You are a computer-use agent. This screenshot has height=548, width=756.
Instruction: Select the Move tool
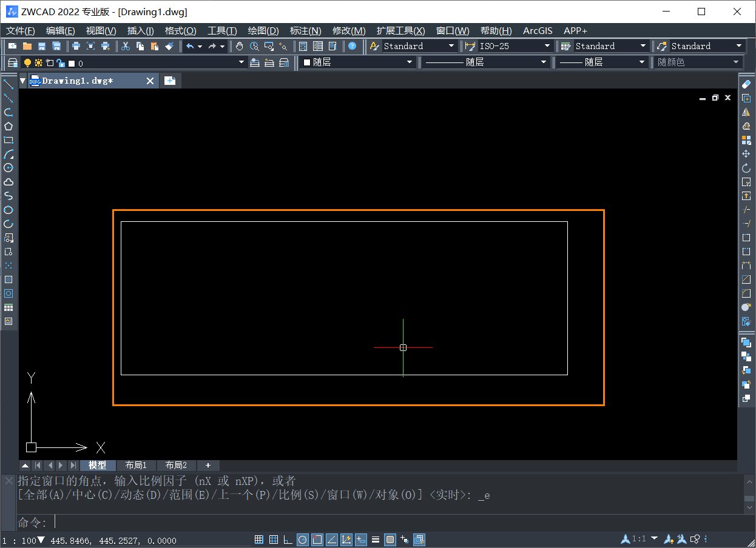746,154
